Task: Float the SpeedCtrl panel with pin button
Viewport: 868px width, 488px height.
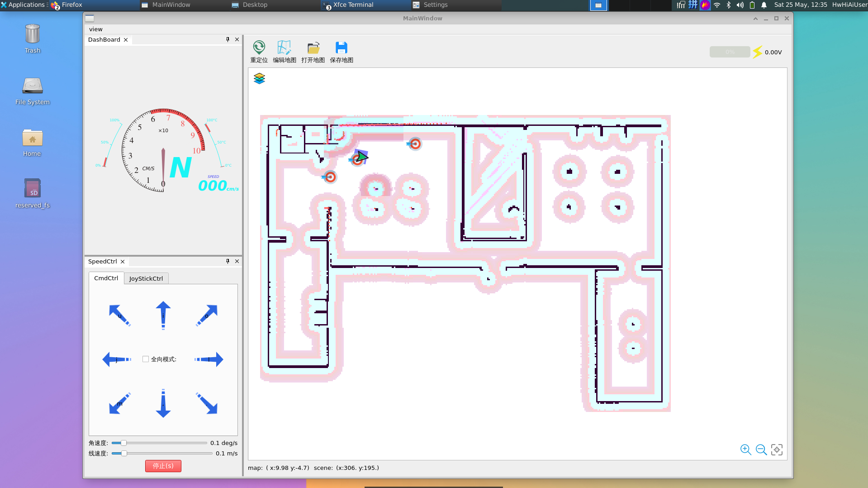Action: pos(228,261)
